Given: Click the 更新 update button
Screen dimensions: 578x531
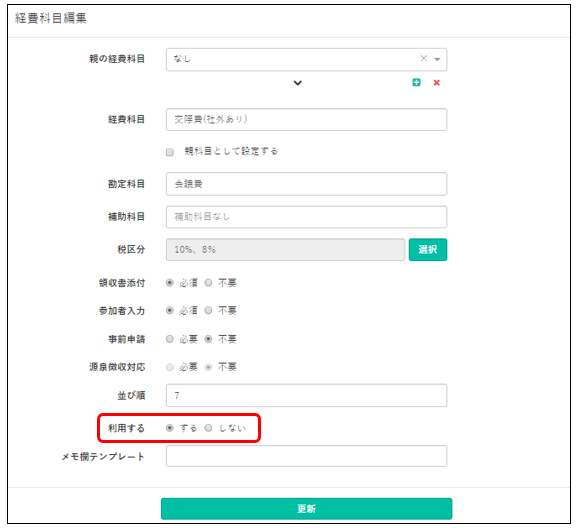Looking at the screenshot, I should pos(306,509).
